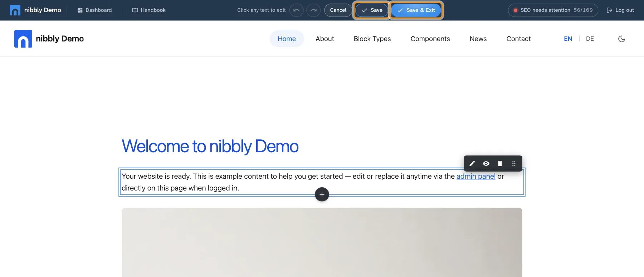Viewport: 644px width, 277px height.
Task: Open Block Types nav item
Action: click(372, 39)
